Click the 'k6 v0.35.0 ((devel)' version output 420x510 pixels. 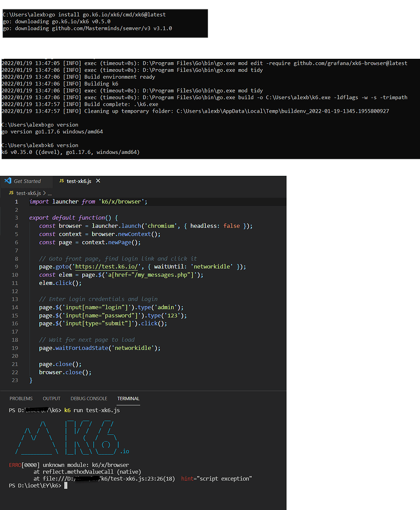click(x=71, y=152)
